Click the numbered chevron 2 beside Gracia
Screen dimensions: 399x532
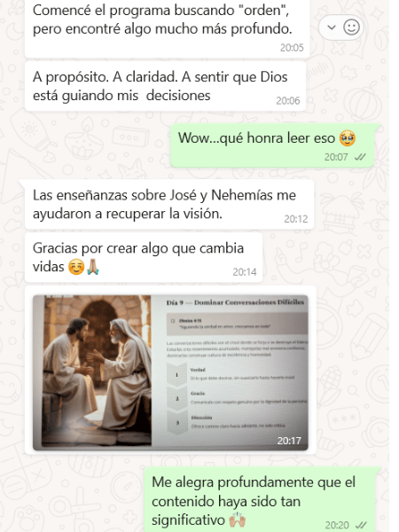click(176, 398)
